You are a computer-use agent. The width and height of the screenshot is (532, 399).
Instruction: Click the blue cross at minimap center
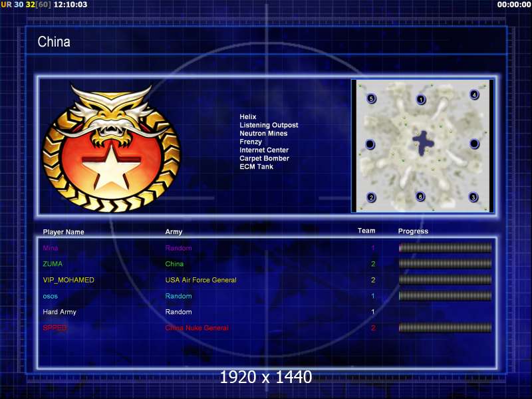point(423,143)
